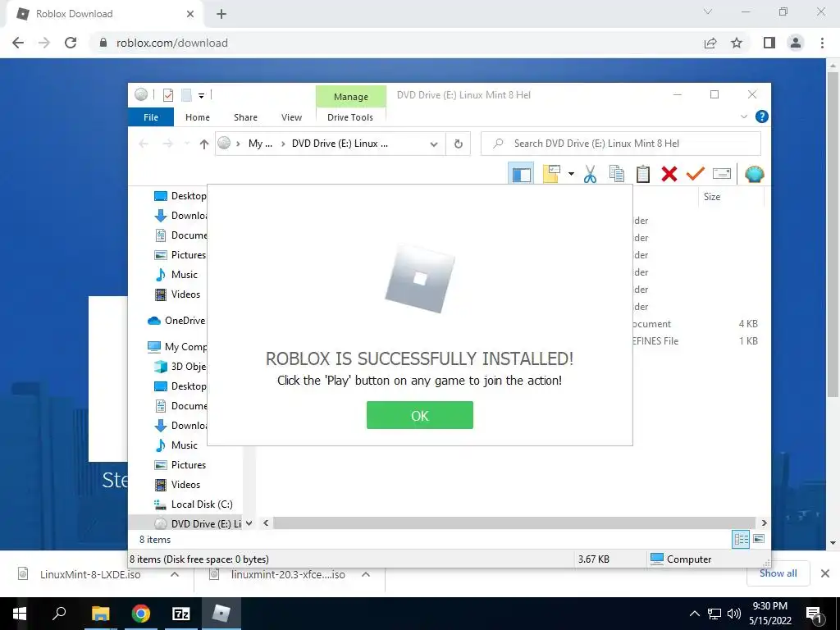Open the Share ribbon tab
Viewport: 840px width, 630px height.
(245, 116)
